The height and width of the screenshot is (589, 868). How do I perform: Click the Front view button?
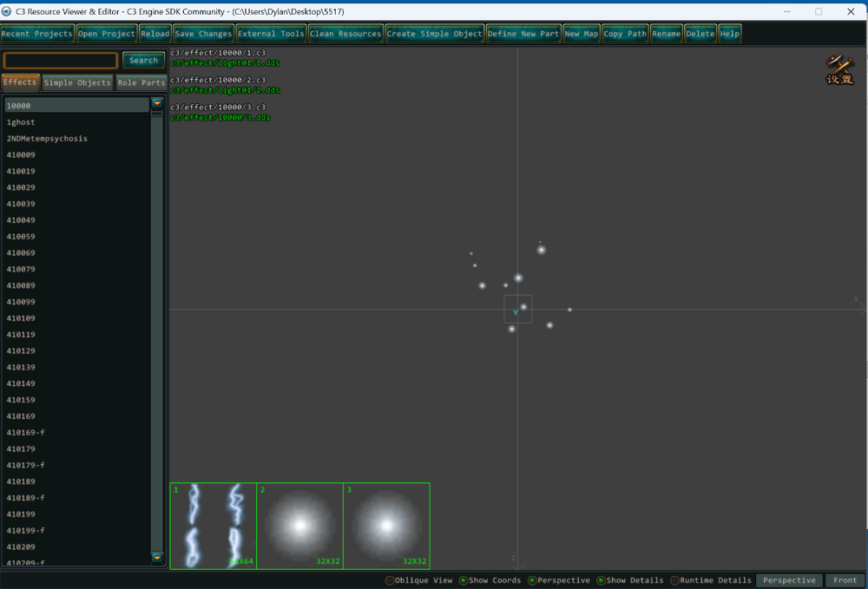click(845, 580)
